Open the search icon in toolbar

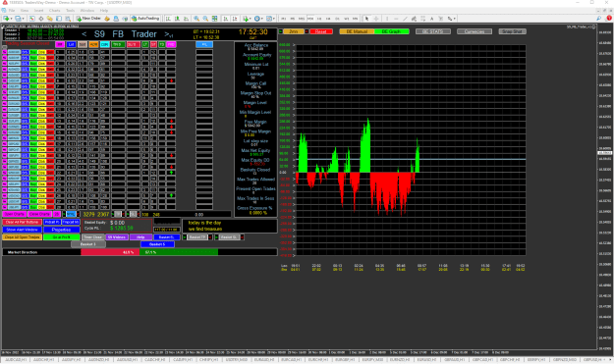tap(598, 19)
